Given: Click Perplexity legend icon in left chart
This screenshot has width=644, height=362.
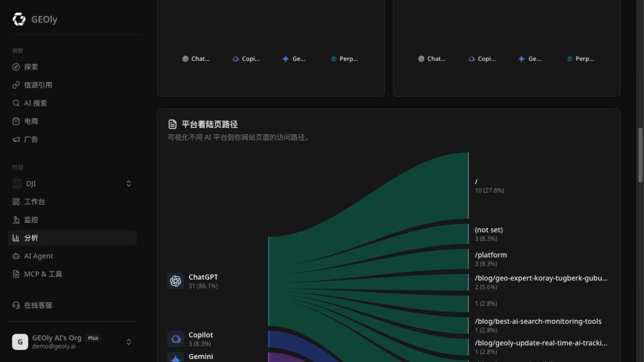Looking at the screenshot, I should point(334,59).
